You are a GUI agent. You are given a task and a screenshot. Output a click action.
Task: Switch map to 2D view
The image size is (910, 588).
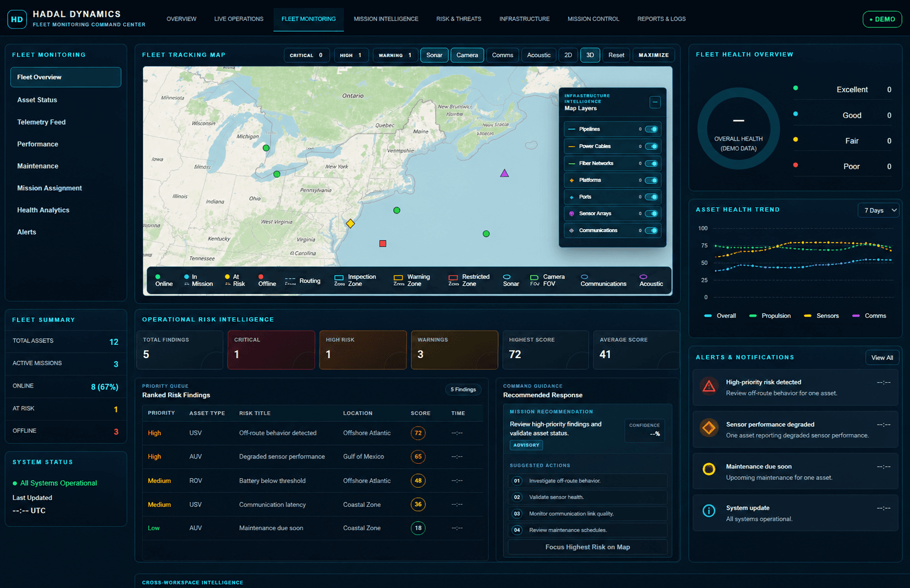pos(568,55)
